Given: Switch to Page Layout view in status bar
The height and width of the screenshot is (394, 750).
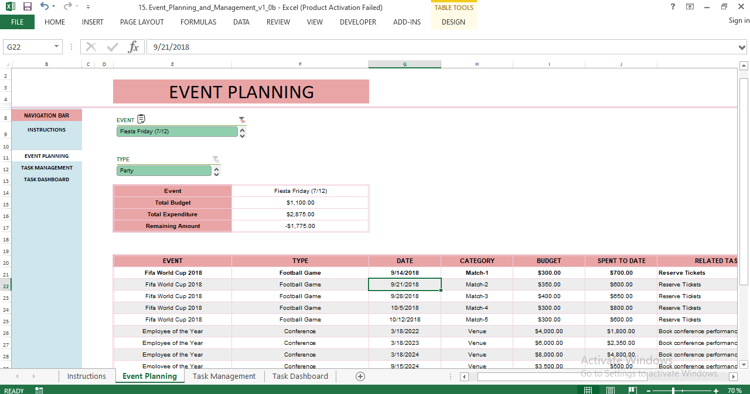Looking at the screenshot, I should pos(610,390).
